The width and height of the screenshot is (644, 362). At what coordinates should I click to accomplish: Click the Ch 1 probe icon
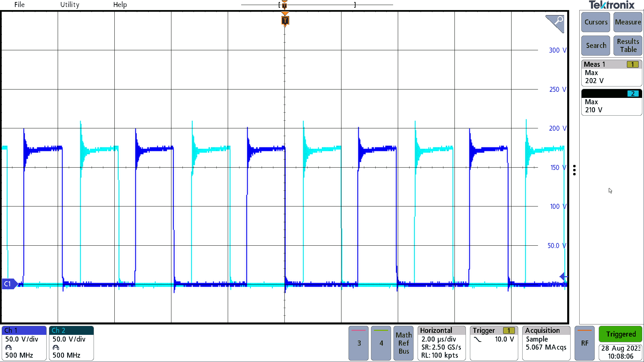pyautogui.click(x=9, y=347)
